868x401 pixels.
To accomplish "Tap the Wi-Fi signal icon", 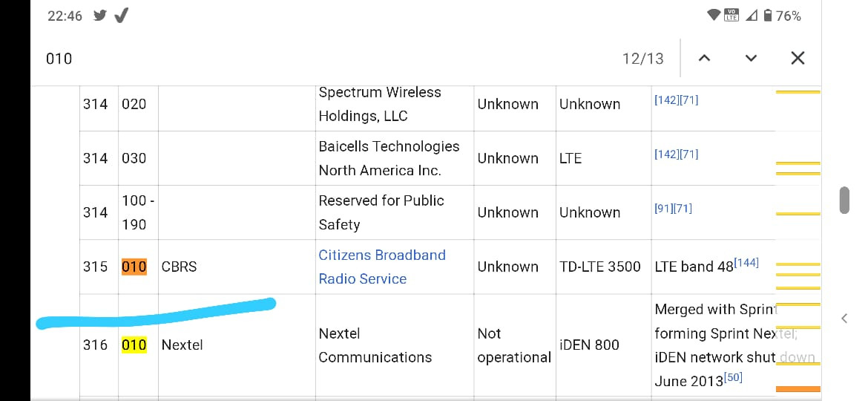I will click(714, 16).
